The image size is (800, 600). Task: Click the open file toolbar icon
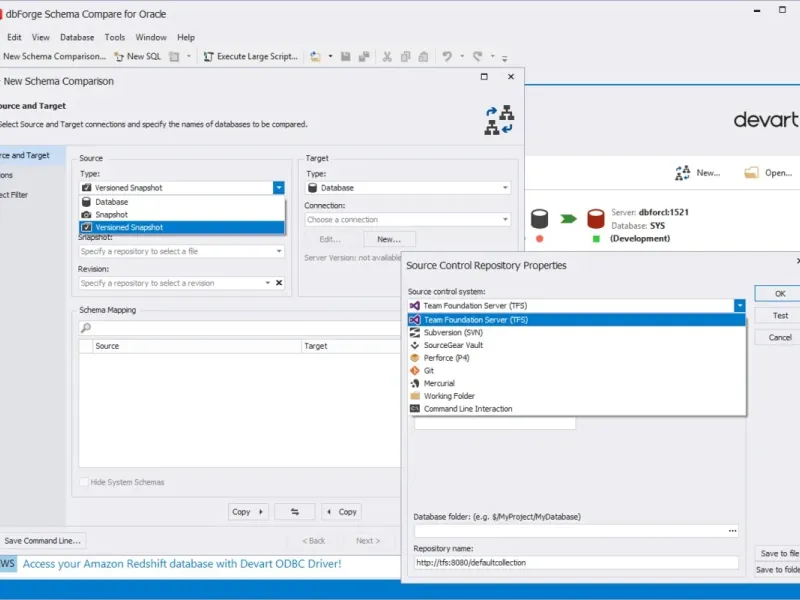[x=315, y=57]
